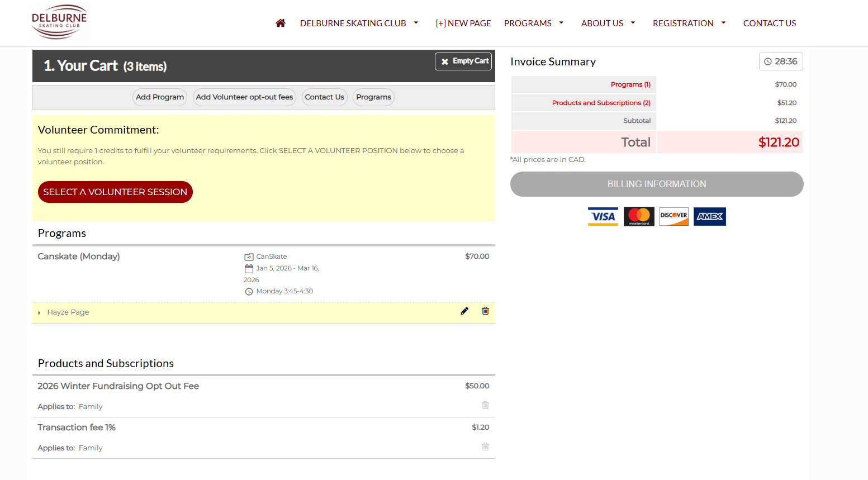The width and height of the screenshot is (868, 480).
Task: Click trash icon for Transaction fee 1%
Action: click(x=485, y=446)
